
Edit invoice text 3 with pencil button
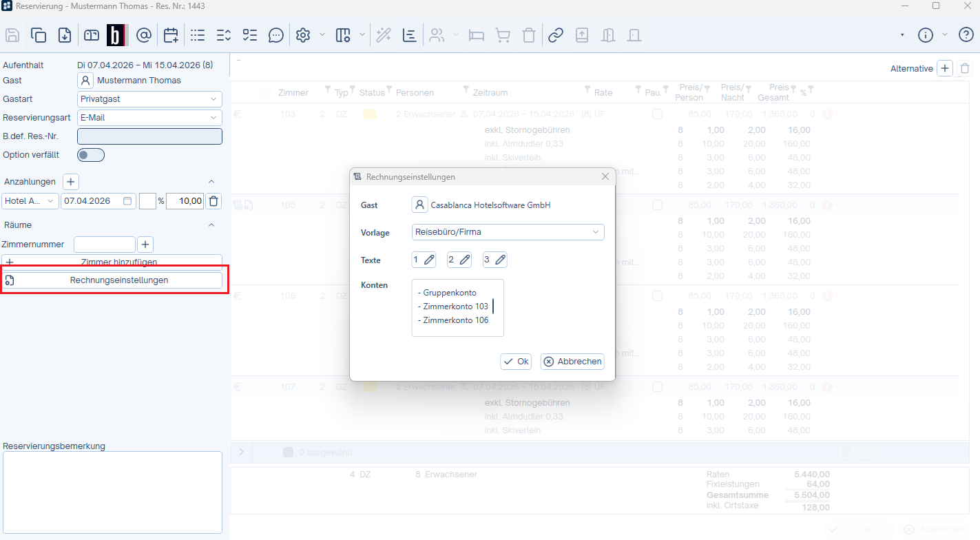click(x=495, y=260)
